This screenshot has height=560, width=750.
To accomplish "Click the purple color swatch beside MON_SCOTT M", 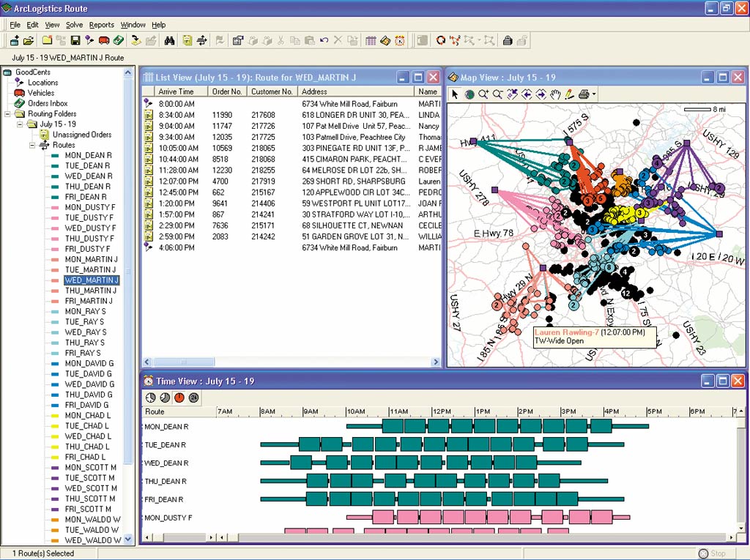I will pos(55,468).
